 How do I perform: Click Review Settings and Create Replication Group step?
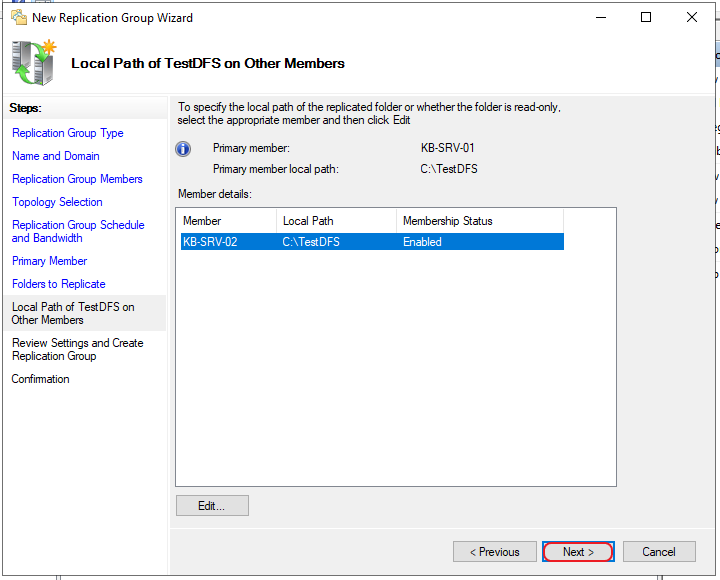78,349
